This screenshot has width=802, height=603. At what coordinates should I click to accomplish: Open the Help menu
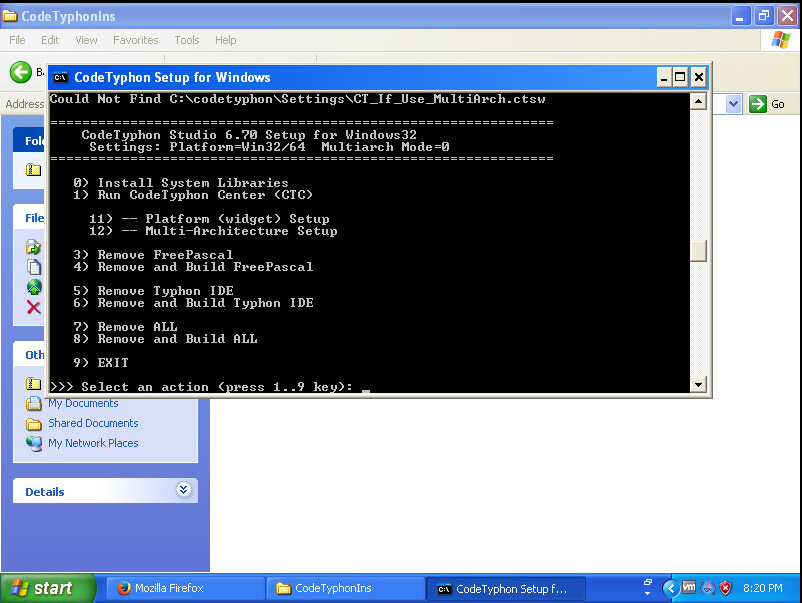click(x=226, y=40)
